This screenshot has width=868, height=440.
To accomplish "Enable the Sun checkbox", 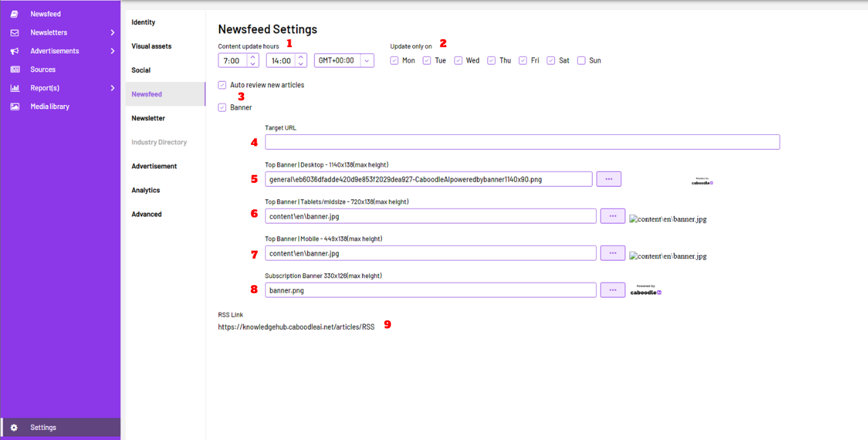I will click(581, 60).
